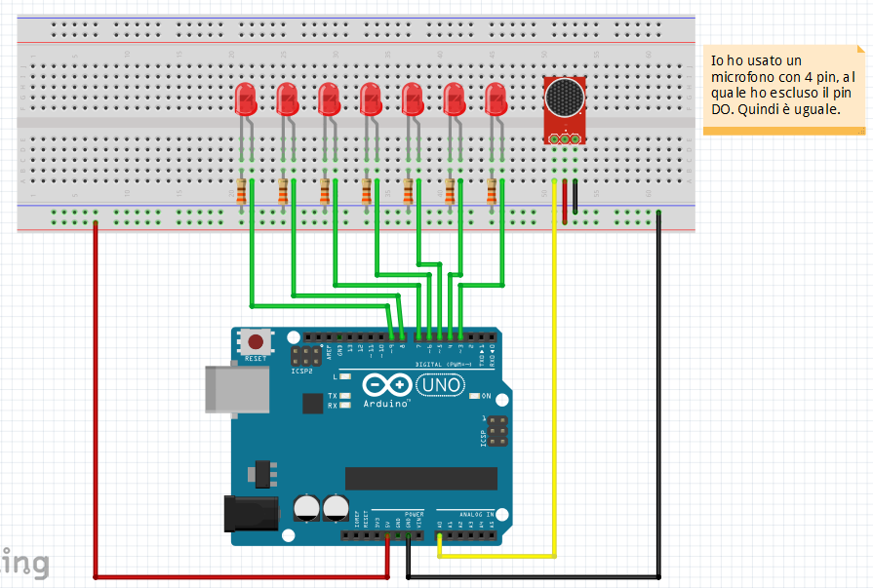This screenshot has height=588, width=873.
Task: Click the Arduino DC power jack
Action: 251,513
